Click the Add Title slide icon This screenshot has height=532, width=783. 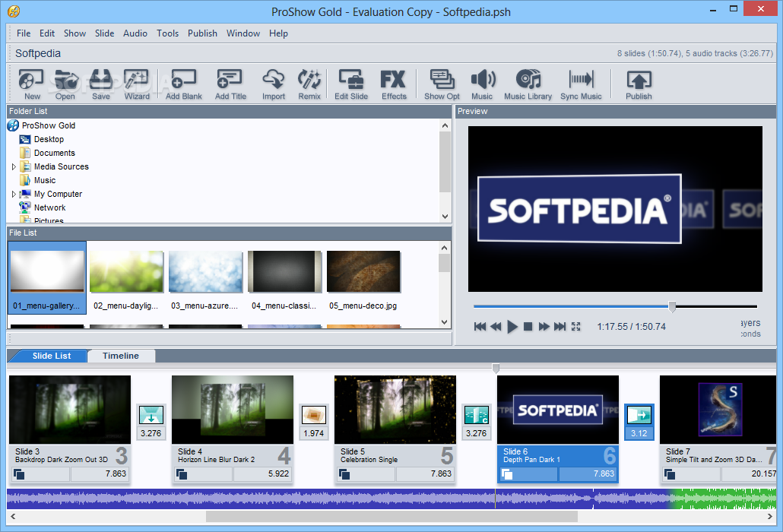pyautogui.click(x=230, y=85)
